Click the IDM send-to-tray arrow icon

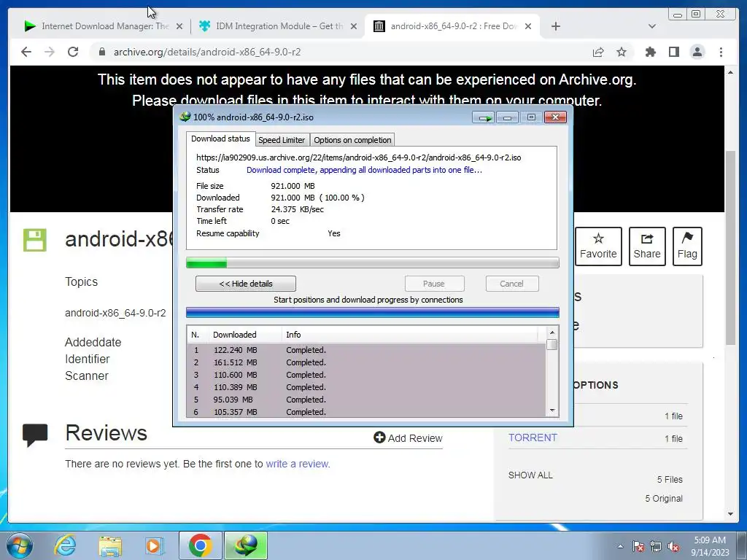[x=484, y=117]
